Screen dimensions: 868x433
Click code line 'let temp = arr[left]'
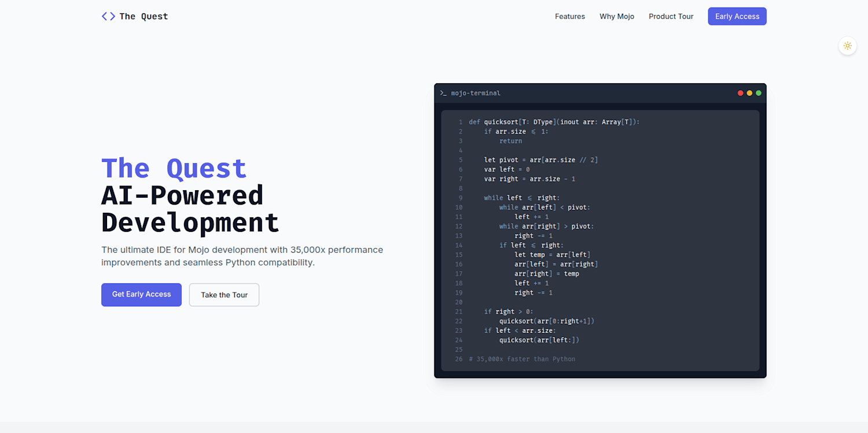point(553,254)
